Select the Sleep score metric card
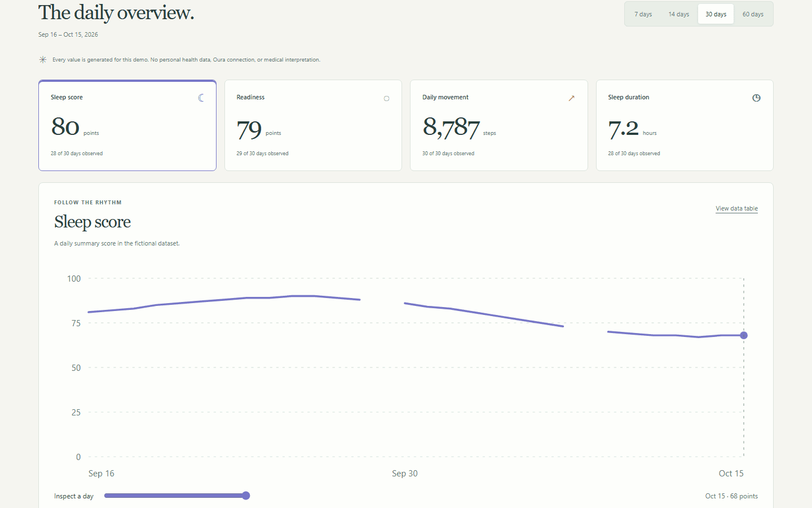 tap(127, 125)
